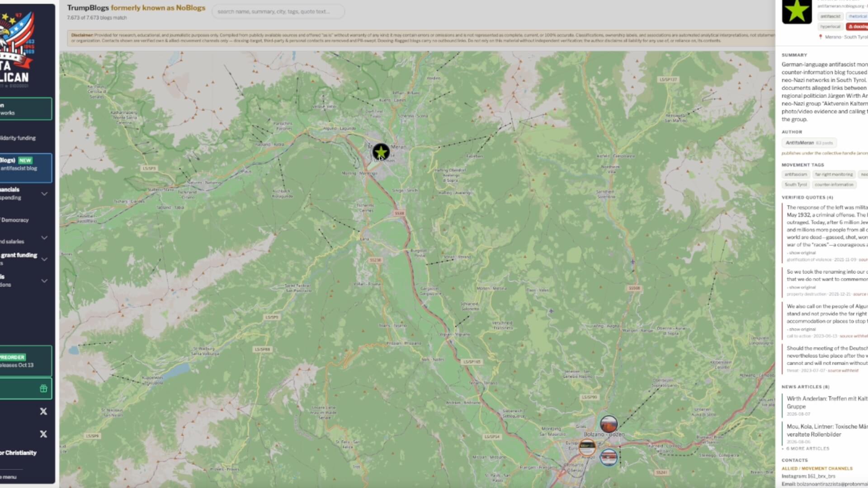Click the hyperlocal category tag

tap(830, 27)
